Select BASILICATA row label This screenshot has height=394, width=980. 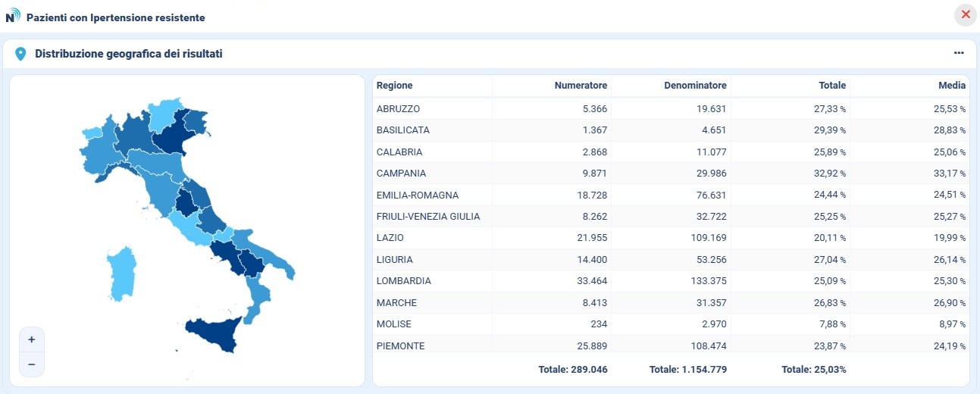(403, 130)
